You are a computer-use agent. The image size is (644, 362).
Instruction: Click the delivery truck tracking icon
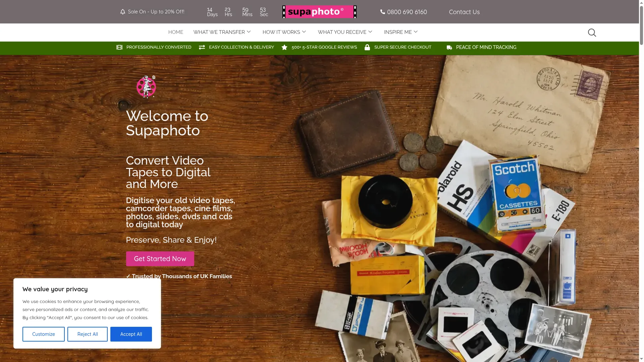449,48
